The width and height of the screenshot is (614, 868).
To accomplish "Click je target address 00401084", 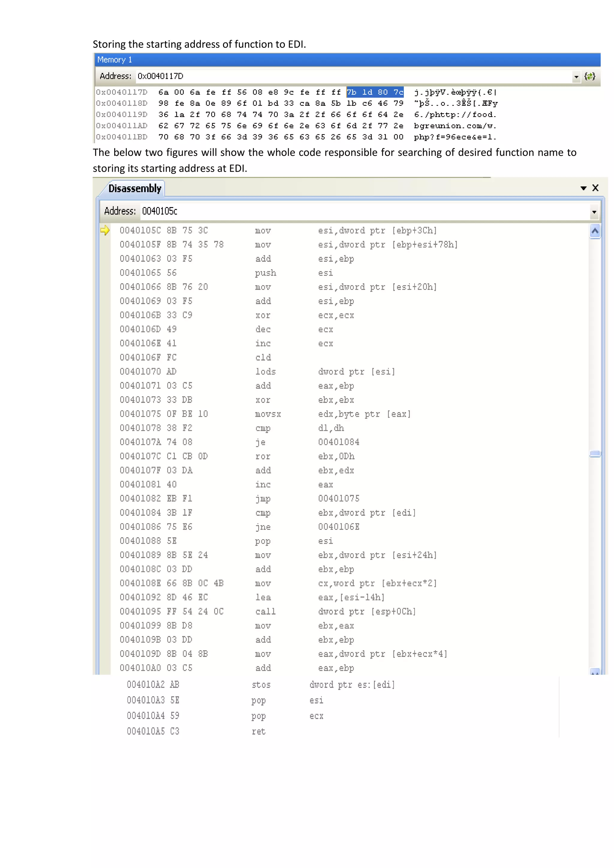I will coord(339,442).
